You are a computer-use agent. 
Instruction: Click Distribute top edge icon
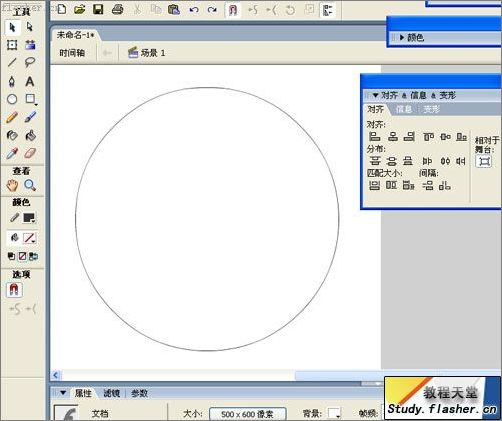pos(375,161)
